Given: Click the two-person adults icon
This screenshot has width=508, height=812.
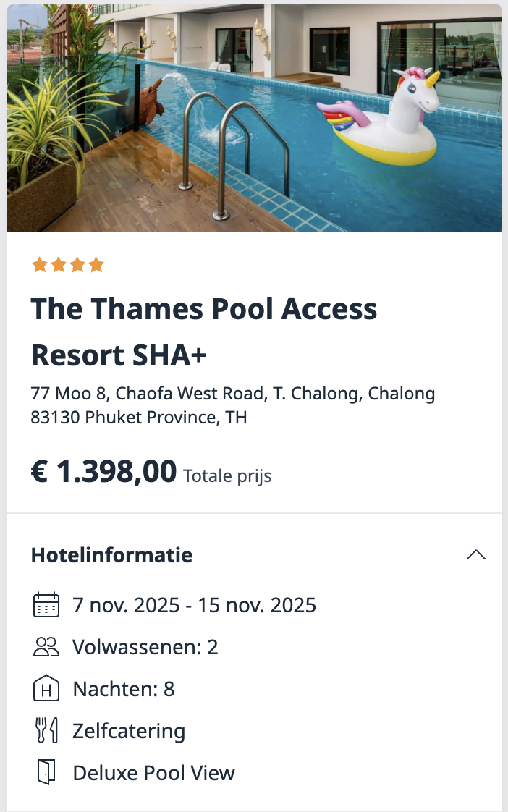Looking at the screenshot, I should coord(46,646).
